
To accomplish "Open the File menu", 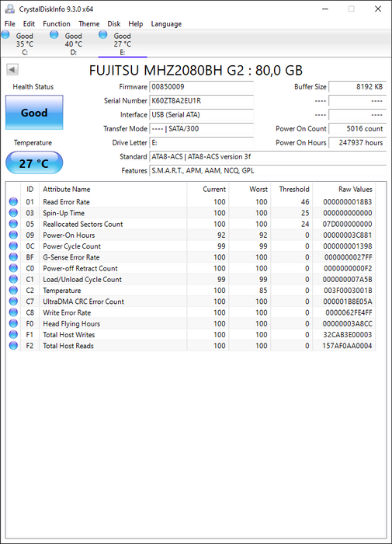I will point(10,23).
